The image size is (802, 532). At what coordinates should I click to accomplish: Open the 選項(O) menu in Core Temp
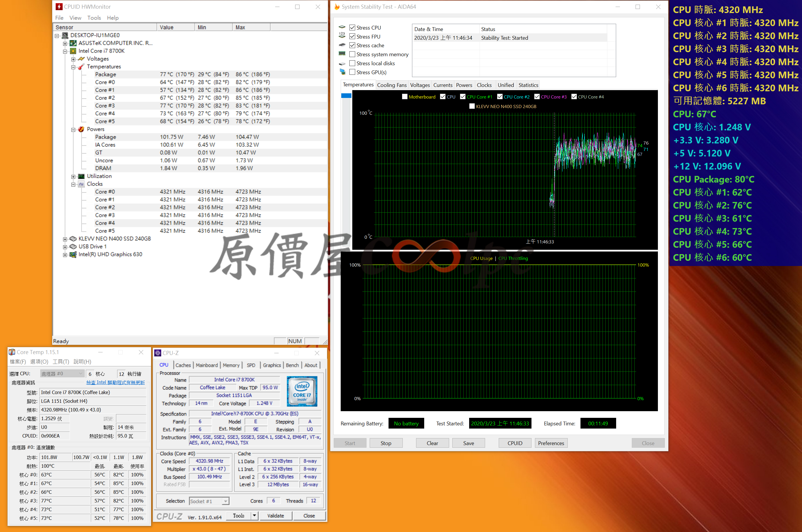(x=39, y=361)
